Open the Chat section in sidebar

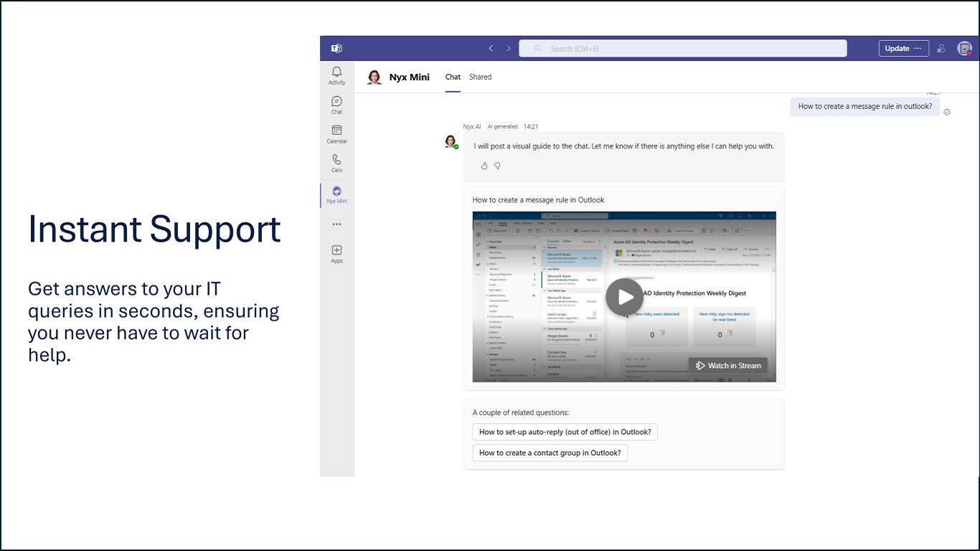(x=336, y=105)
